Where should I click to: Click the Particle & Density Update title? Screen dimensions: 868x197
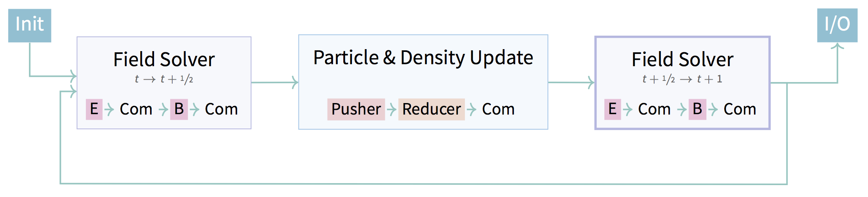click(x=423, y=58)
